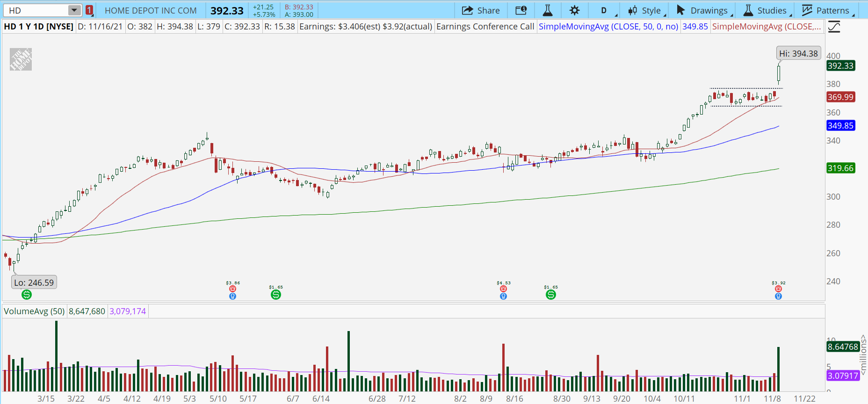
Task: Click the $4.53 earnings phone icon
Action: (x=503, y=289)
